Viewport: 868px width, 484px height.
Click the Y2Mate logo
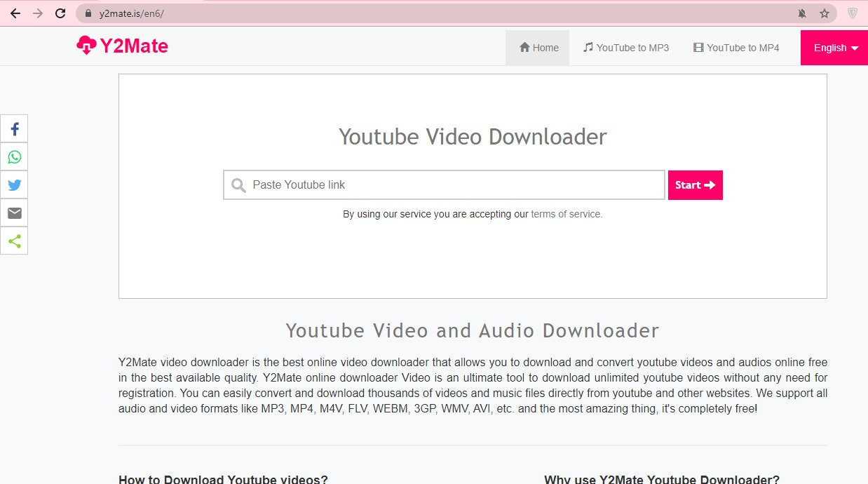[x=123, y=46]
